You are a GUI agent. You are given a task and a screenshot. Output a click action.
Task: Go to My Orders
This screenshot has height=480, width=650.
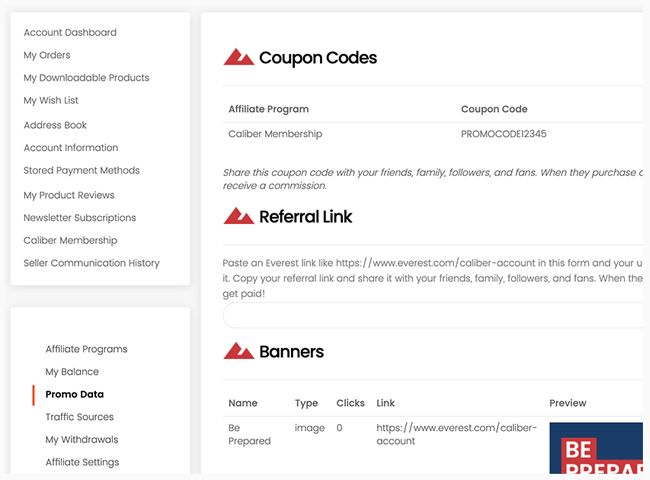coord(47,55)
